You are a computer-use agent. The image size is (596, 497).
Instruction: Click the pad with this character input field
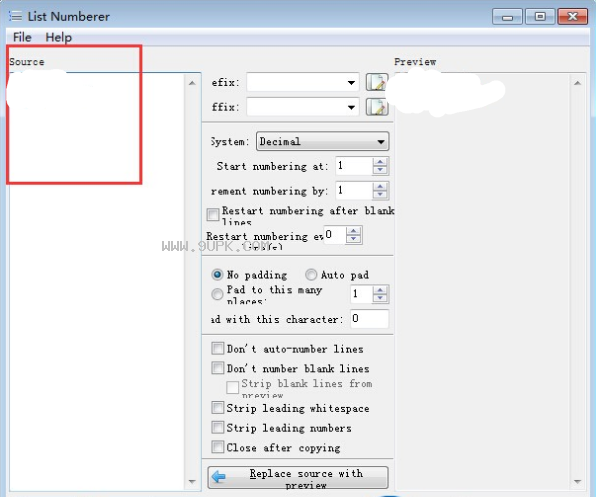pyautogui.click(x=369, y=318)
